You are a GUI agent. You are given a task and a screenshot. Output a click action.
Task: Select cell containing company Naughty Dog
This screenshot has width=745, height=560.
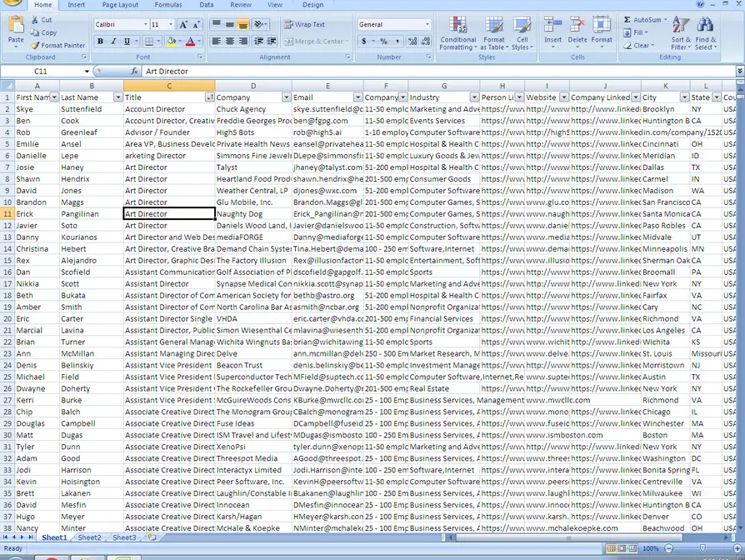tap(252, 214)
